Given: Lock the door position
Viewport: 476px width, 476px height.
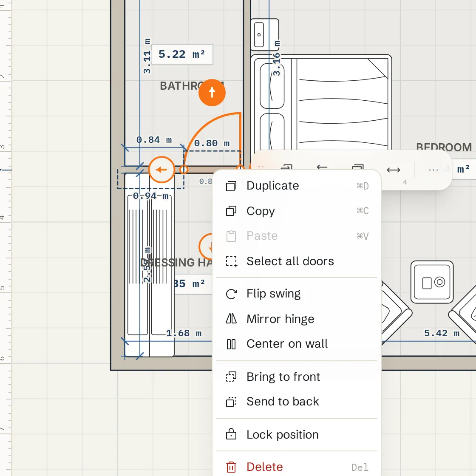Looking at the screenshot, I should point(296,434).
